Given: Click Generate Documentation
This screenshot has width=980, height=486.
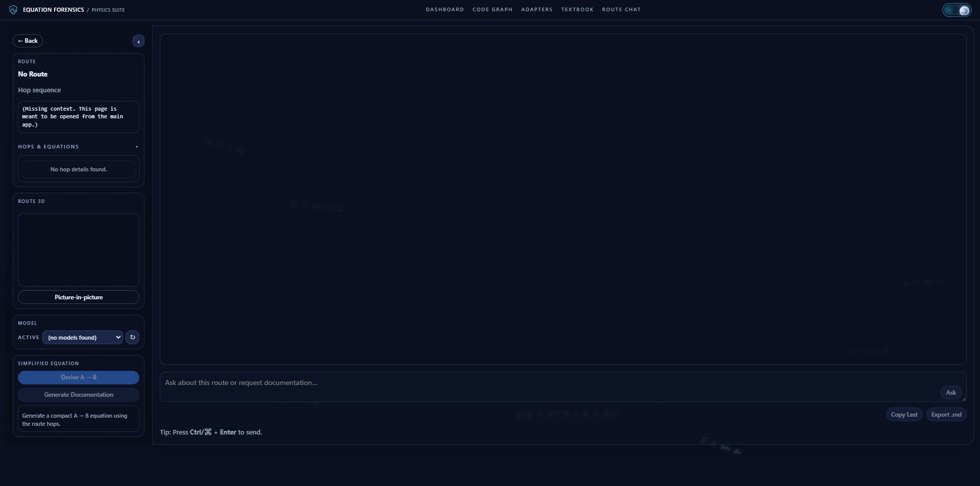Looking at the screenshot, I should point(79,395).
